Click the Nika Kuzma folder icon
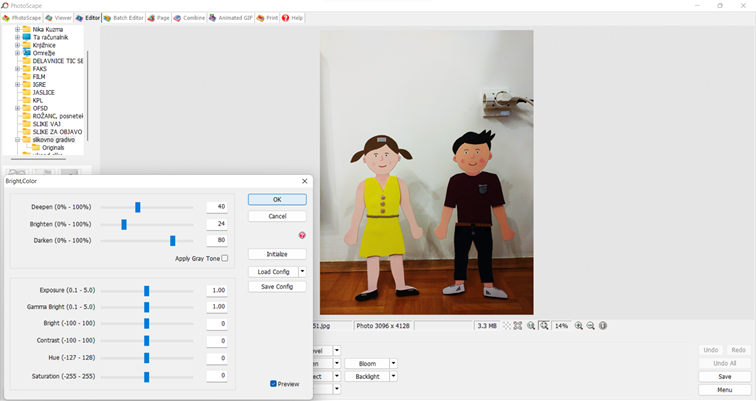Image resolution: width=756 pixels, height=401 pixels. tap(27, 29)
